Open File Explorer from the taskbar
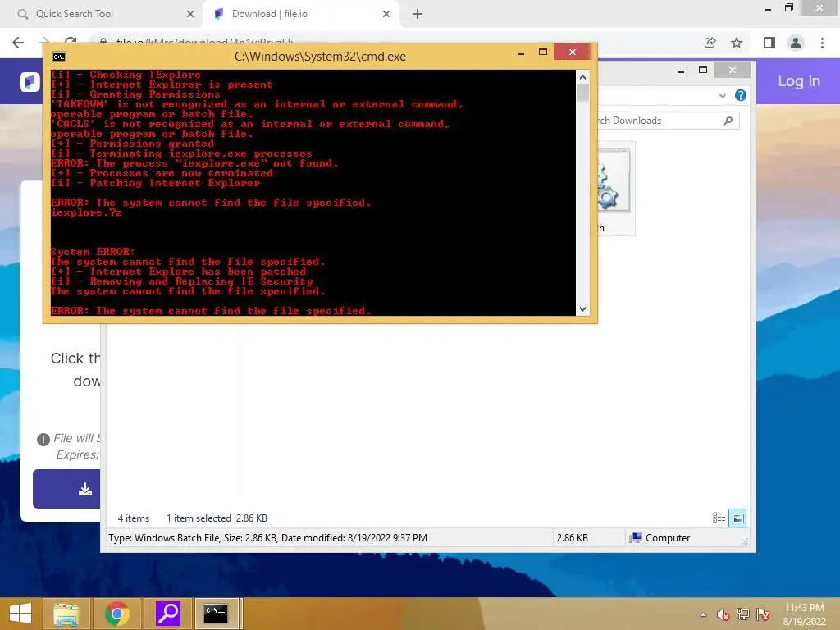The width and height of the screenshot is (840, 630). [66, 614]
